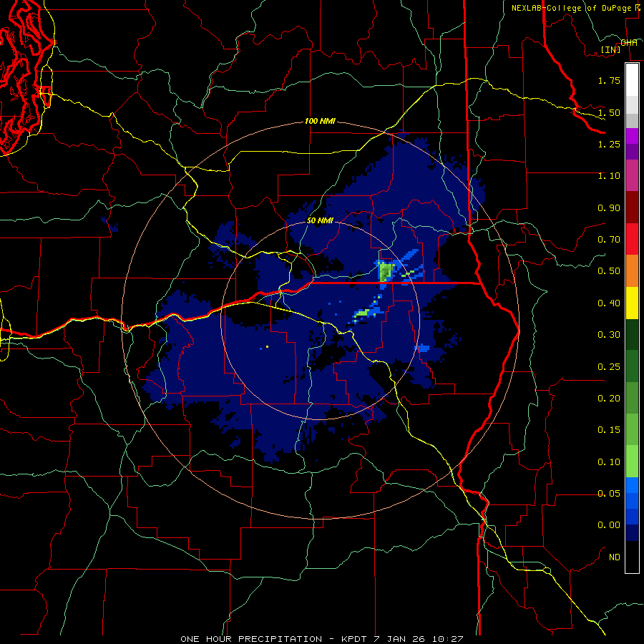Click the 0.70 legend value
The height and width of the screenshot is (644, 644).
(x=609, y=240)
